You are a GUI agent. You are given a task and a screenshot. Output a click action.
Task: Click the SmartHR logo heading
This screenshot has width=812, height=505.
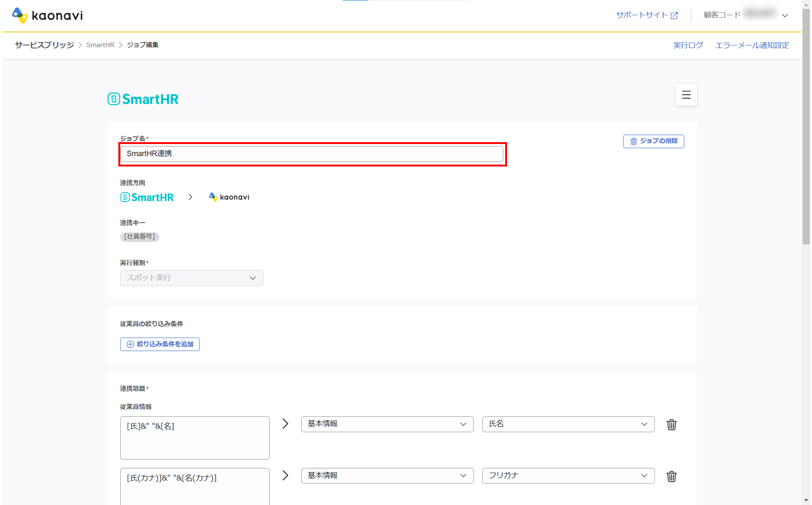pyautogui.click(x=143, y=99)
